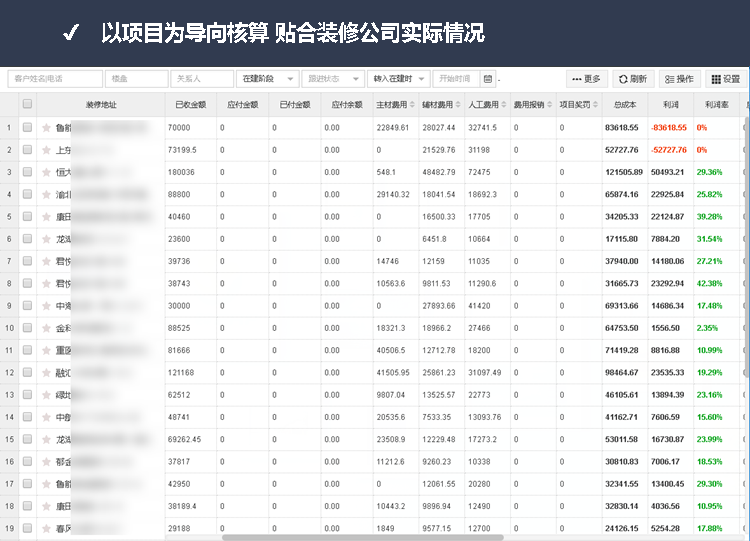Star the row 8 project with 38743 received
Image resolution: width=750 pixels, height=541 pixels.
46,284
